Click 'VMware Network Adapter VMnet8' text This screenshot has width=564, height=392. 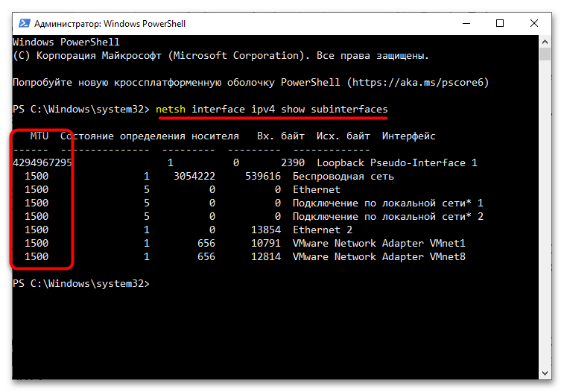tap(378, 257)
